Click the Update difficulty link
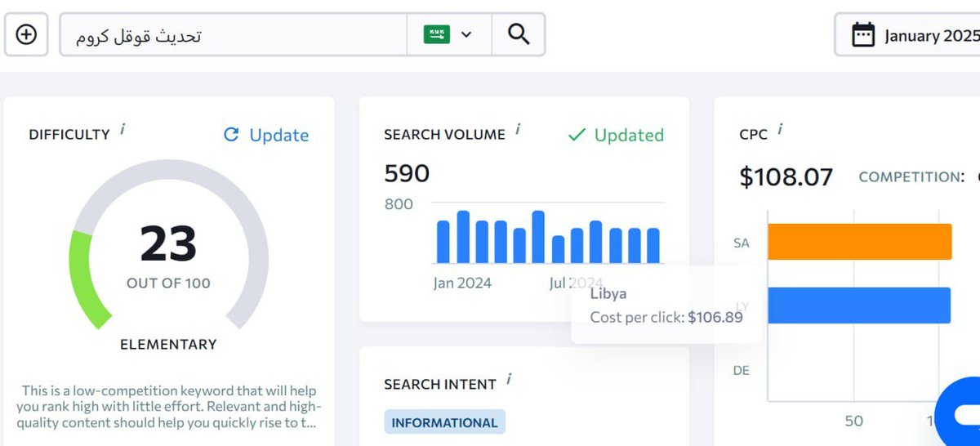Viewport: 980px width, 446px height. click(266, 135)
